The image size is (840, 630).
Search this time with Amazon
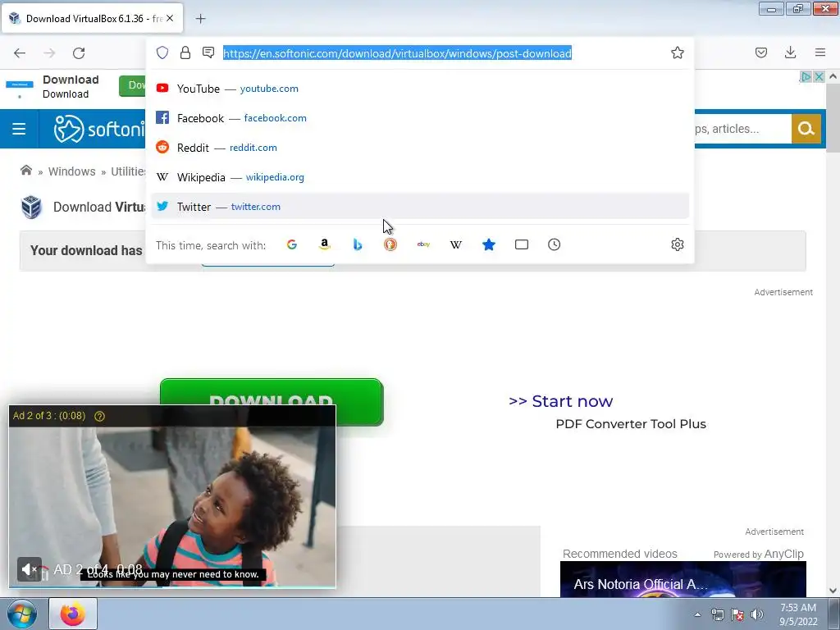tap(325, 244)
